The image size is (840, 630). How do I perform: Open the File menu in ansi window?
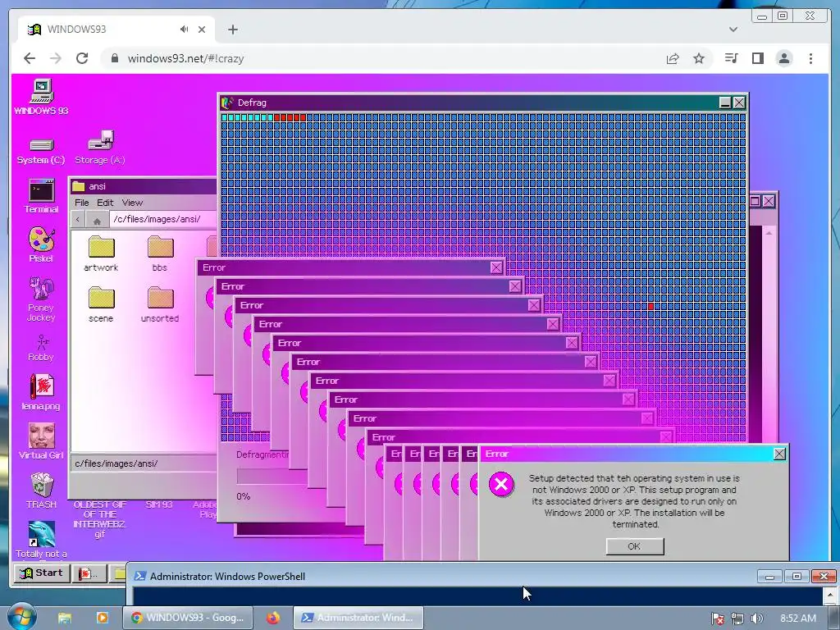(x=82, y=203)
